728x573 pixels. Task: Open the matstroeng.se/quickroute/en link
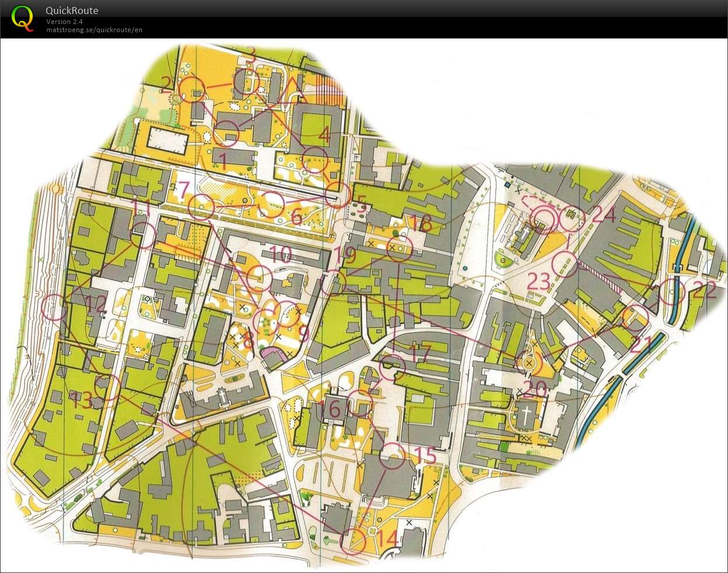point(94,30)
